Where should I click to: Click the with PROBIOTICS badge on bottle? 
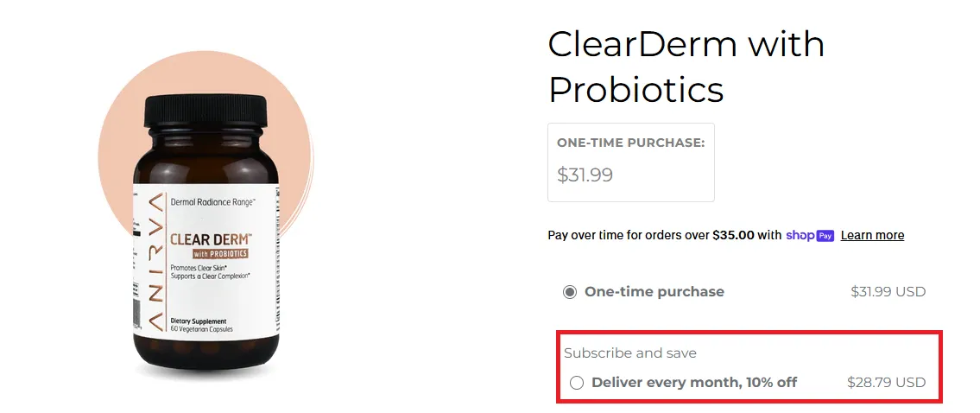[x=220, y=253]
